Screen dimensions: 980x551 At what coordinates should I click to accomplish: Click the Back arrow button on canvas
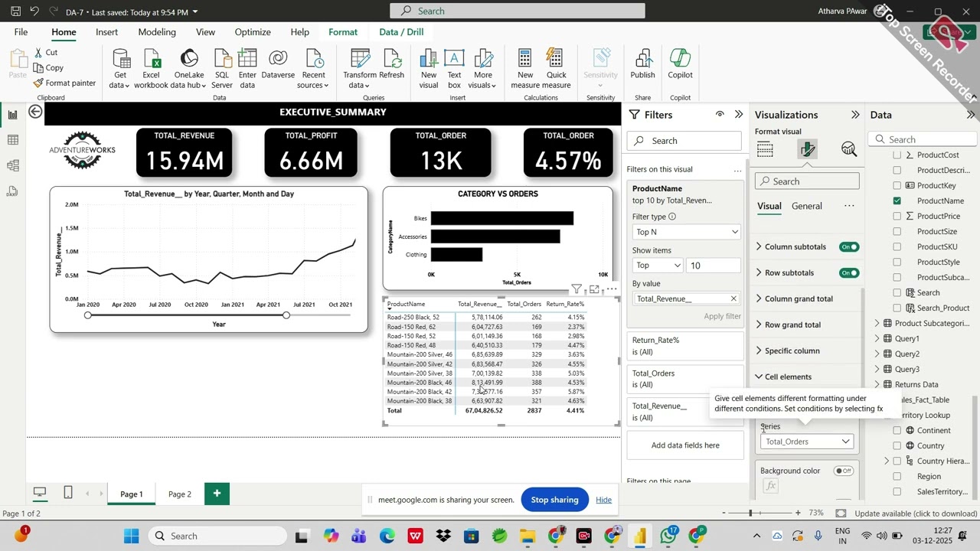click(35, 112)
